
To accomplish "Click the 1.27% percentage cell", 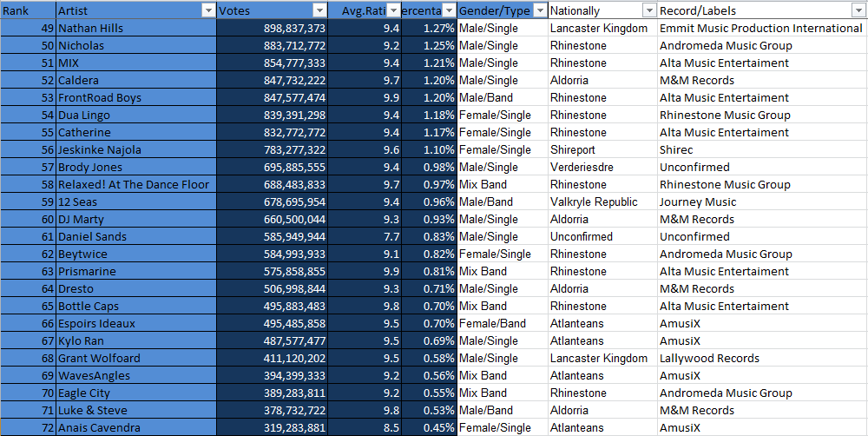I will click(430, 29).
